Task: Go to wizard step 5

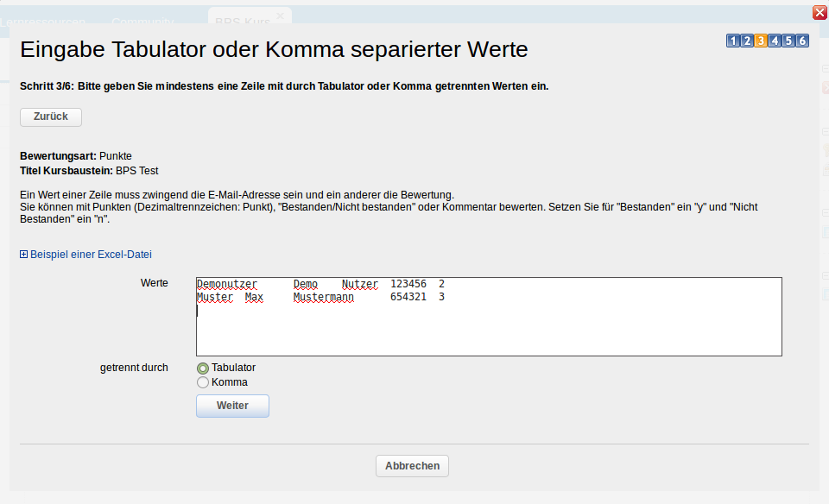Action: (x=788, y=41)
